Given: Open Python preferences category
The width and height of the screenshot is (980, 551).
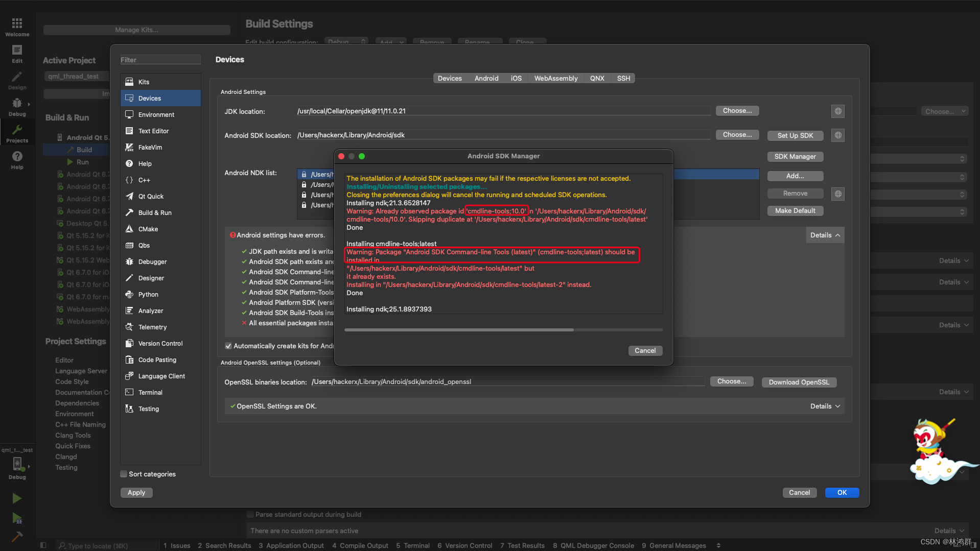Looking at the screenshot, I should [160, 294].
